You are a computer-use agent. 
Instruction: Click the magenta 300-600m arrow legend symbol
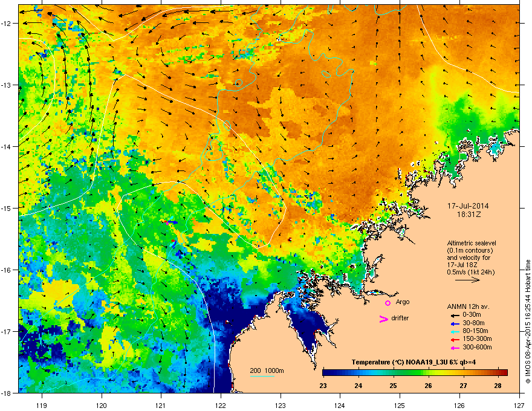click(454, 348)
